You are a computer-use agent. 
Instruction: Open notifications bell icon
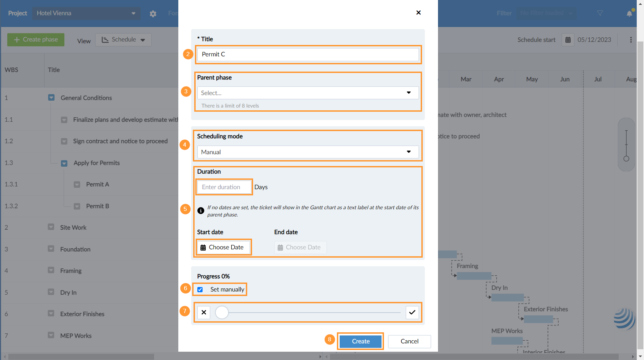629,13
